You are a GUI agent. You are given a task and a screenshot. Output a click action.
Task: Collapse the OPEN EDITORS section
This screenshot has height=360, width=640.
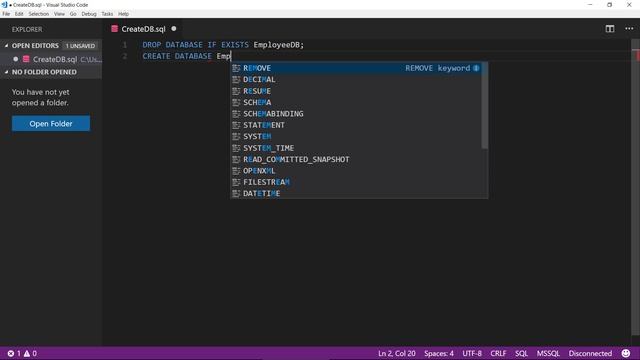7,46
